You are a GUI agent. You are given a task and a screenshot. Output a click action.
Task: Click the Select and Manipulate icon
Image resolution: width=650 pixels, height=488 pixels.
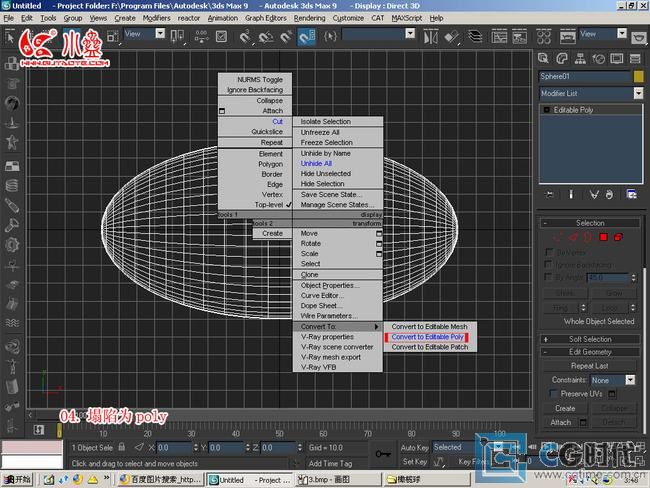click(201, 37)
